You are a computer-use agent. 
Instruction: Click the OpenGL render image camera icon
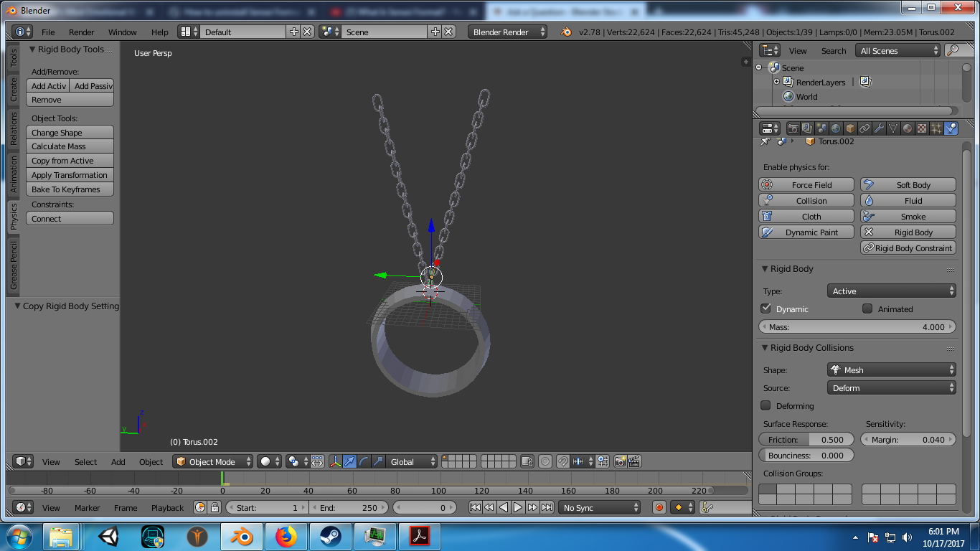(x=621, y=461)
